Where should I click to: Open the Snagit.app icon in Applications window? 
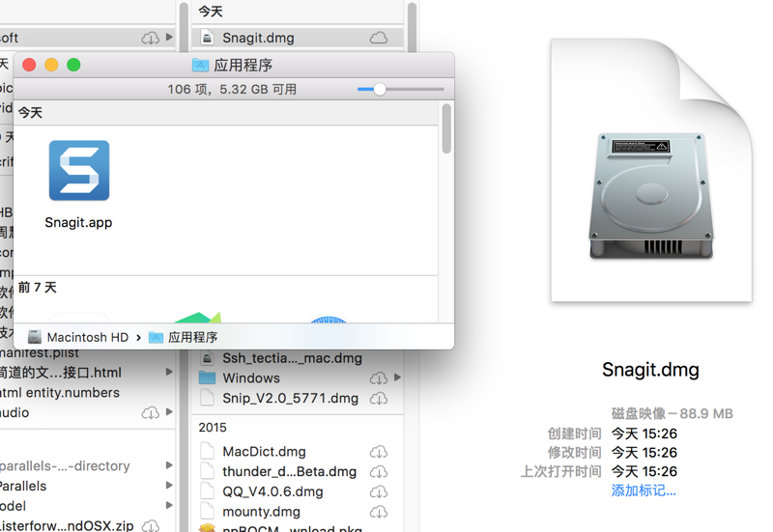click(x=79, y=171)
